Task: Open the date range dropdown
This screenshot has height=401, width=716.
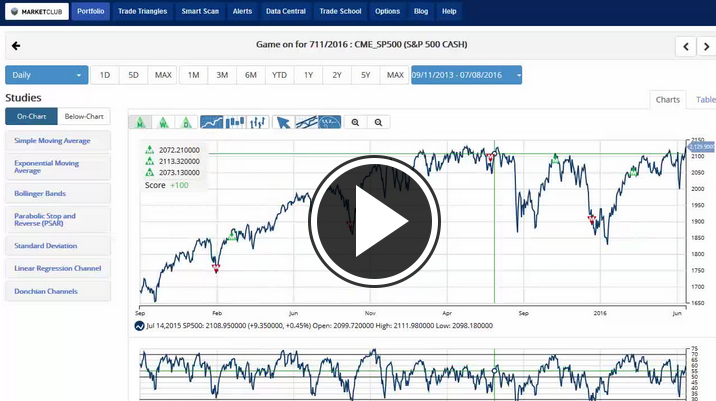Action: [x=466, y=75]
